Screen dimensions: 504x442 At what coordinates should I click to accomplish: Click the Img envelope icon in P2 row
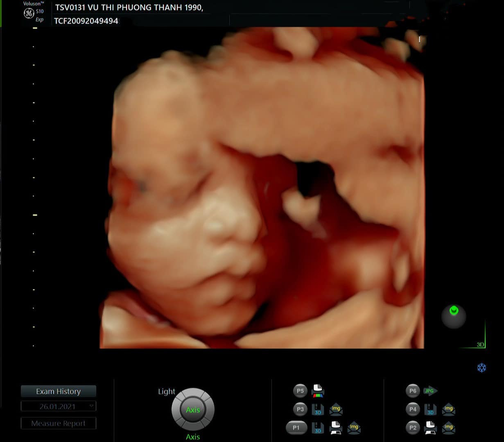pyautogui.click(x=449, y=428)
